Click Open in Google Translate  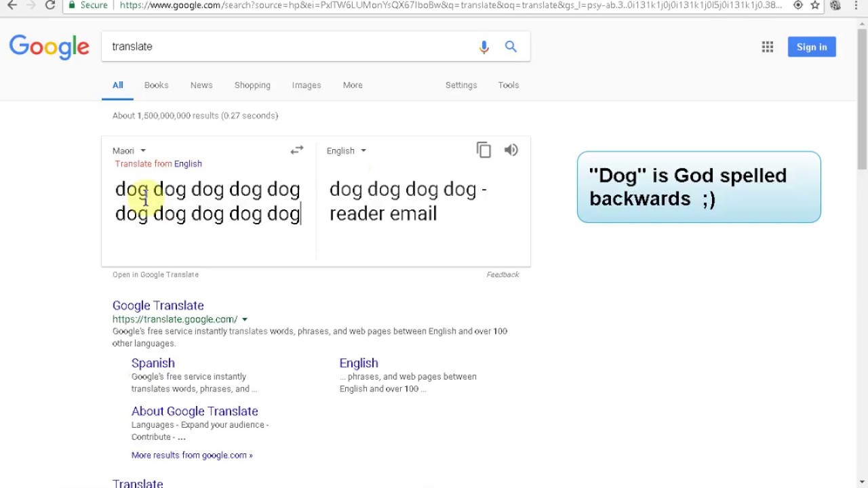point(155,274)
